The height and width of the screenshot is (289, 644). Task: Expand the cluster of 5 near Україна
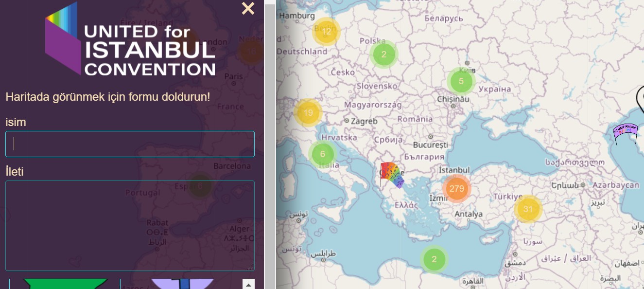461,81
